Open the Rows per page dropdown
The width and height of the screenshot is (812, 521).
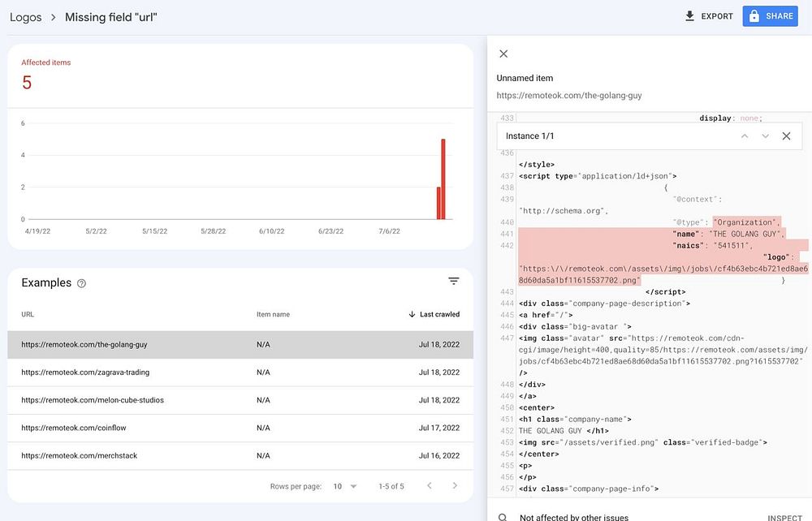(x=345, y=486)
